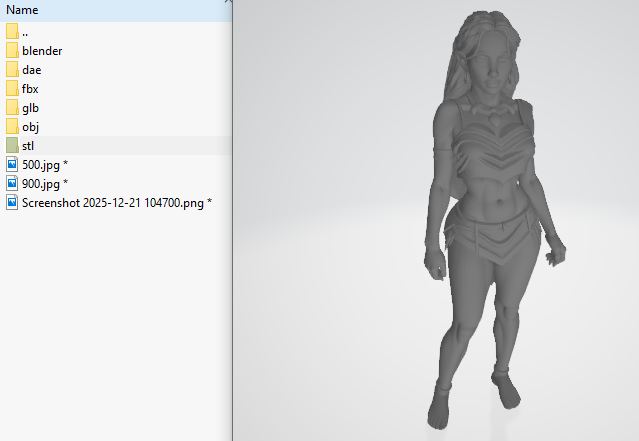The image size is (639, 441).
Task: Select the '500.jpg *' file name
Action: click(45, 165)
